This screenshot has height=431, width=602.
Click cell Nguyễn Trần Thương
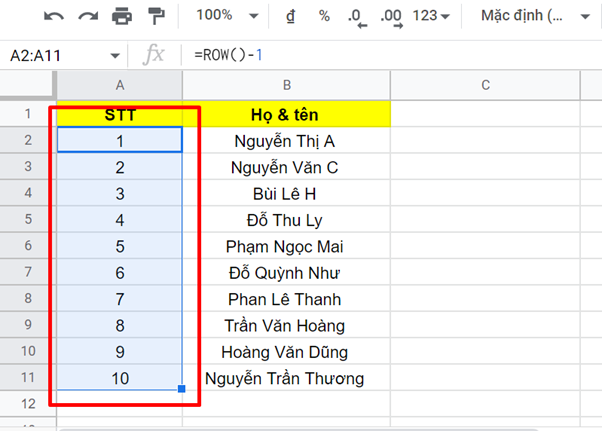coord(286,378)
